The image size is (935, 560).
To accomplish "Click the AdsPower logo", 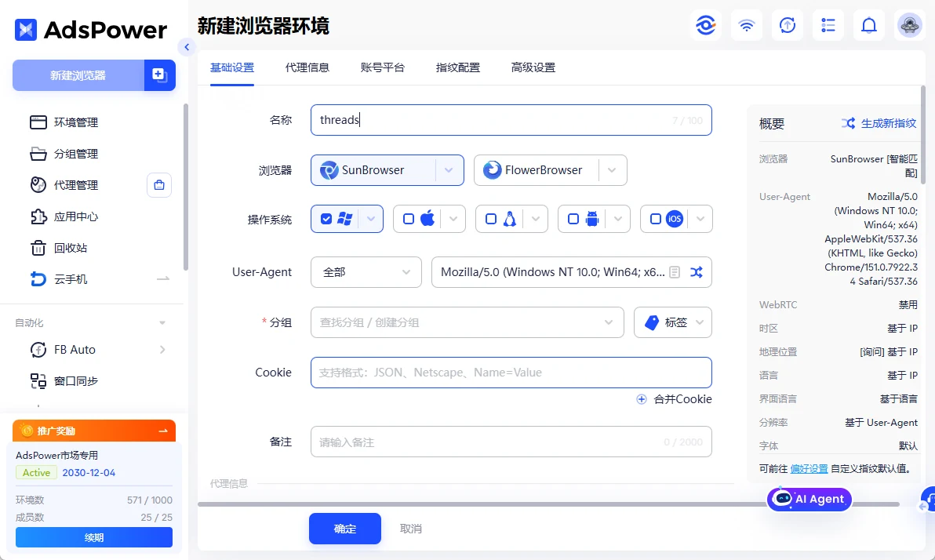I will click(x=91, y=30).
